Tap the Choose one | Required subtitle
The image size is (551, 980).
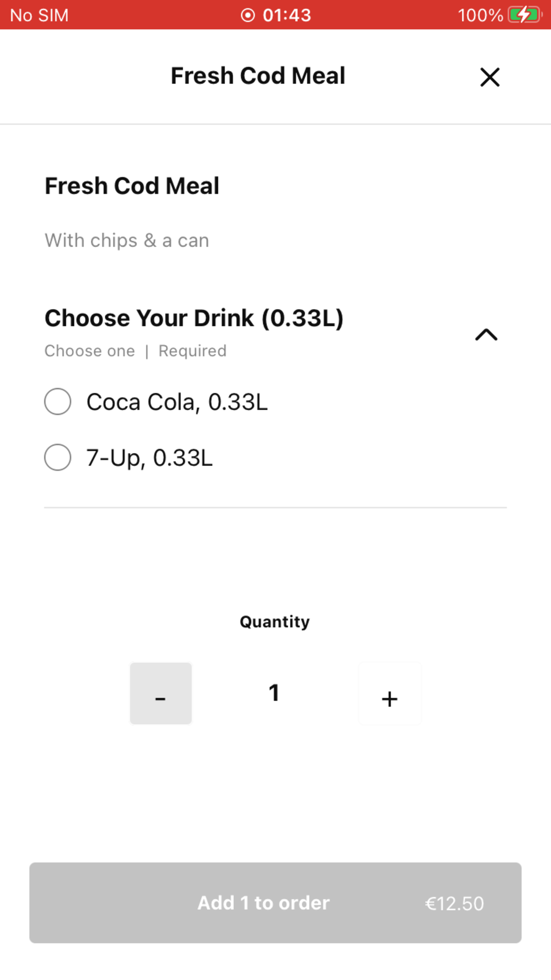tap(135, 351)
